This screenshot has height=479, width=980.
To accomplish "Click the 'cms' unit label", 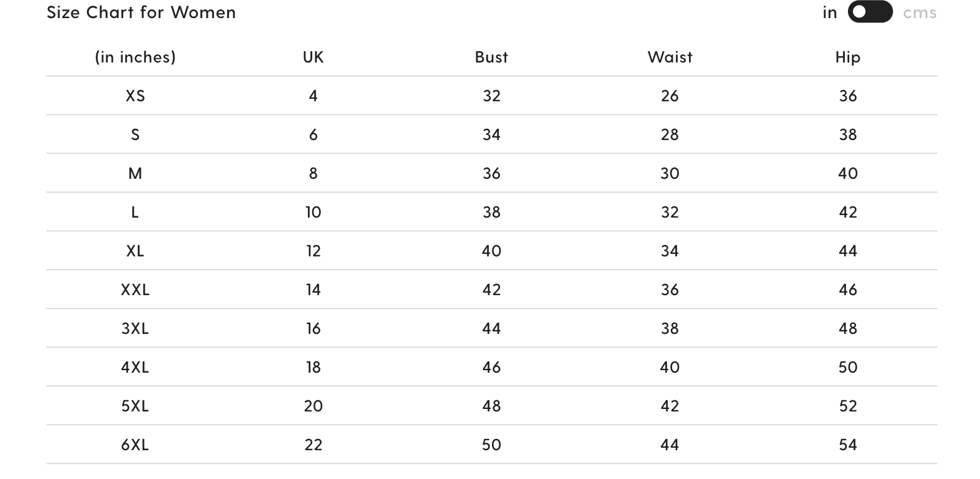I will 919,13.
